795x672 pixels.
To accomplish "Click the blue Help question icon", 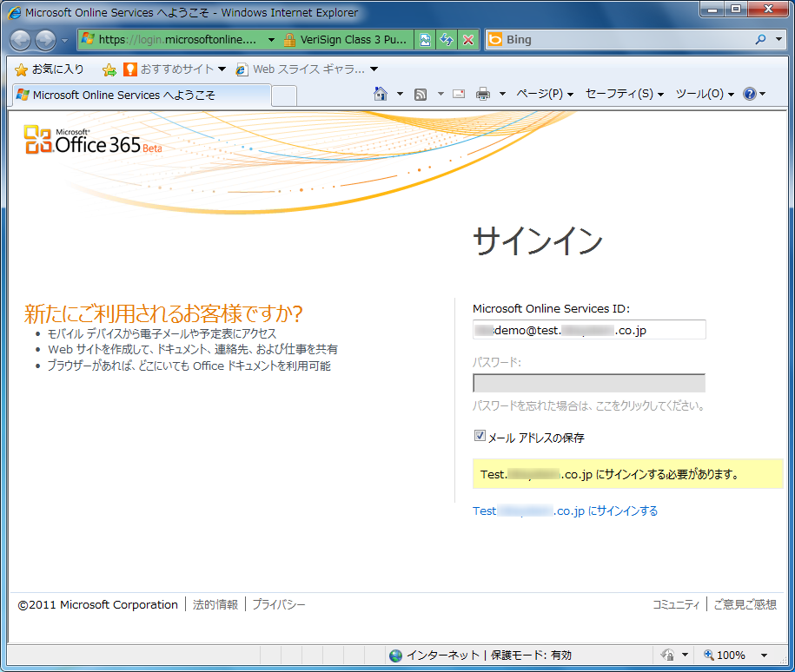I will point(749,94).
